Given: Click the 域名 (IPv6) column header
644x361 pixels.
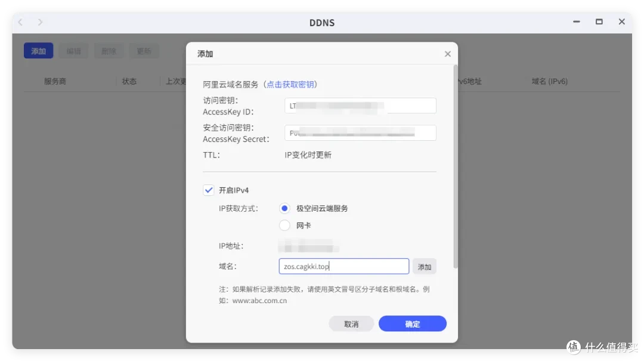Looking at the screenshot, I should 550,81.
